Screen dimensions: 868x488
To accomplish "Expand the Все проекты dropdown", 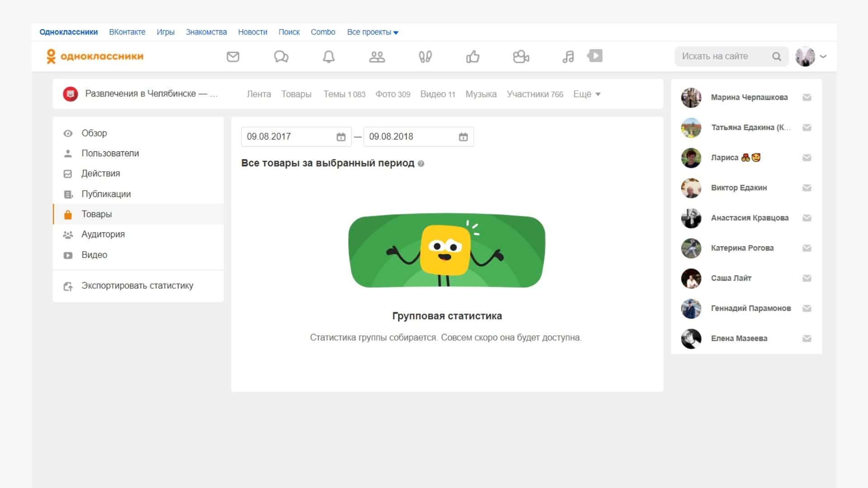I will tap(373, 32).
